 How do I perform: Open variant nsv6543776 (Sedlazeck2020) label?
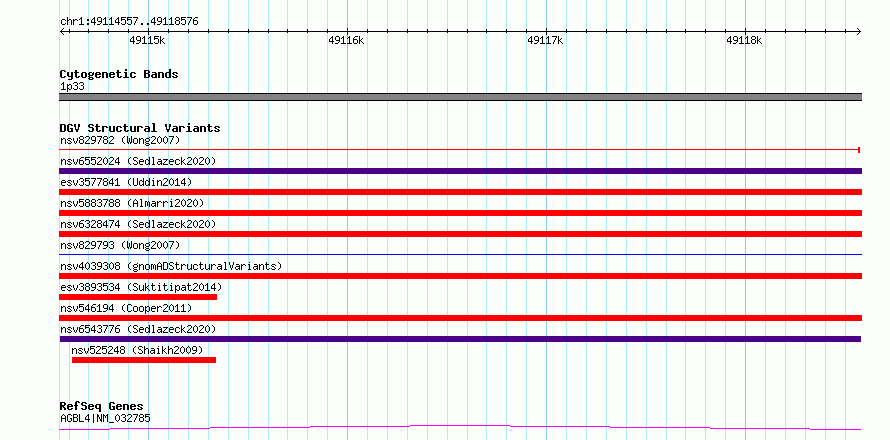tap(138, 329)
